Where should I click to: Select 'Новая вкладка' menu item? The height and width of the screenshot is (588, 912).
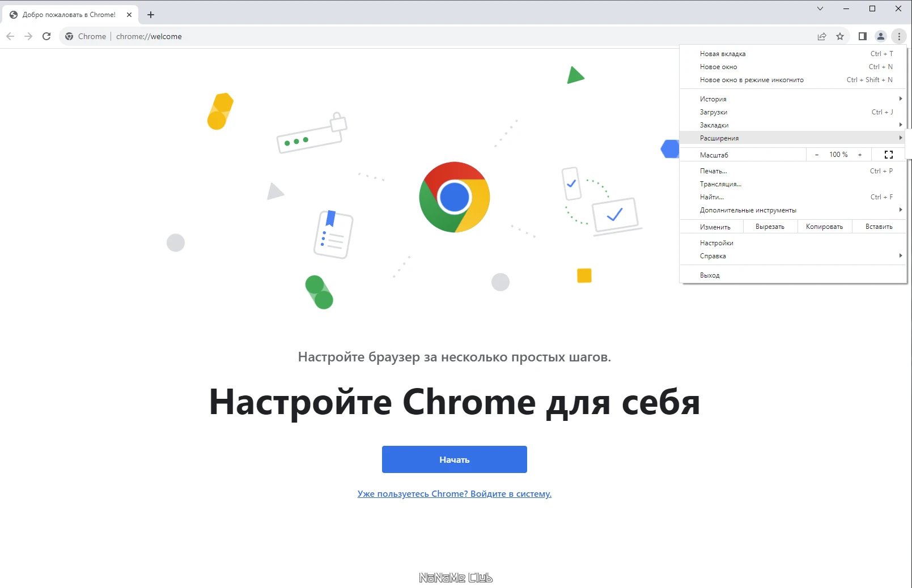click(x=793, y=54)
